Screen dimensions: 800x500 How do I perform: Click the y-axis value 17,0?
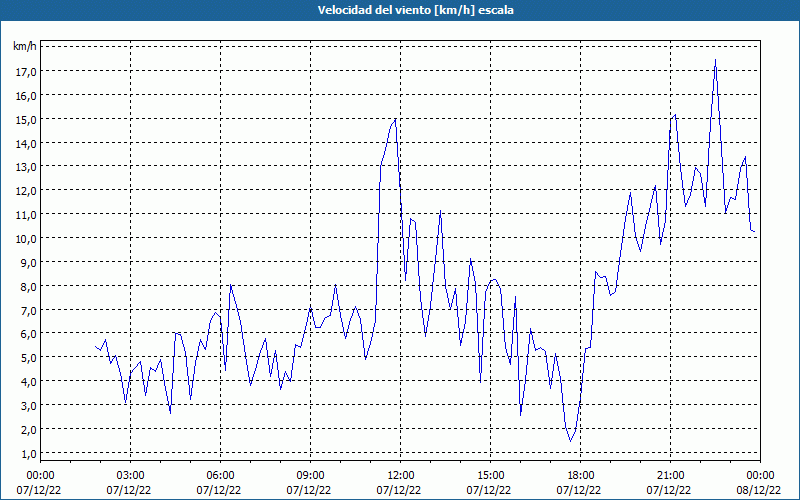[27, 72]
